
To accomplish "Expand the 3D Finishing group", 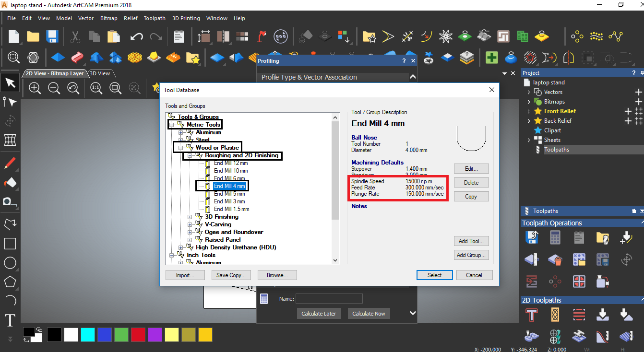I will tap(190, 217).
